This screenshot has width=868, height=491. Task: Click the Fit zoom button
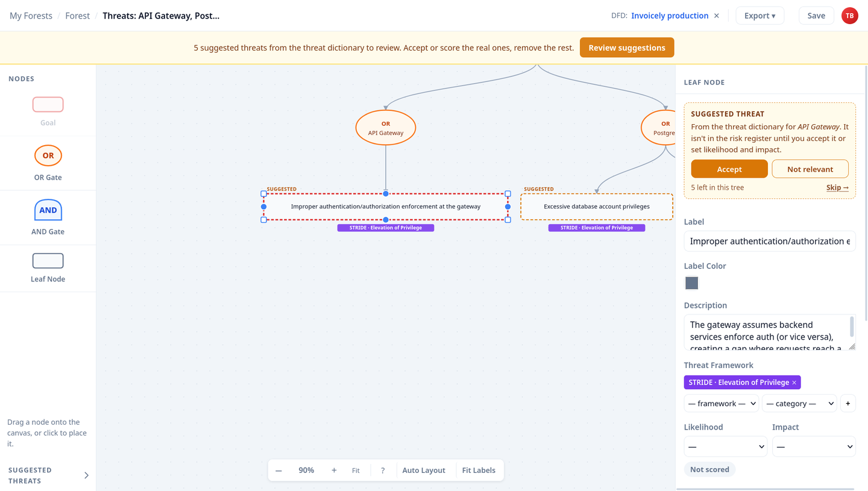click(x=356, y=471)
